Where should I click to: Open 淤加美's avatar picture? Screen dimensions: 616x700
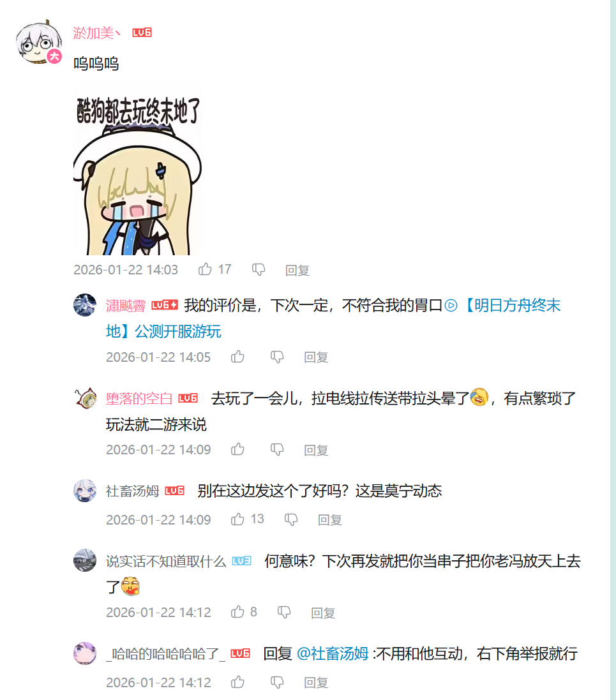pyautogui.click(x=39, y=42)
